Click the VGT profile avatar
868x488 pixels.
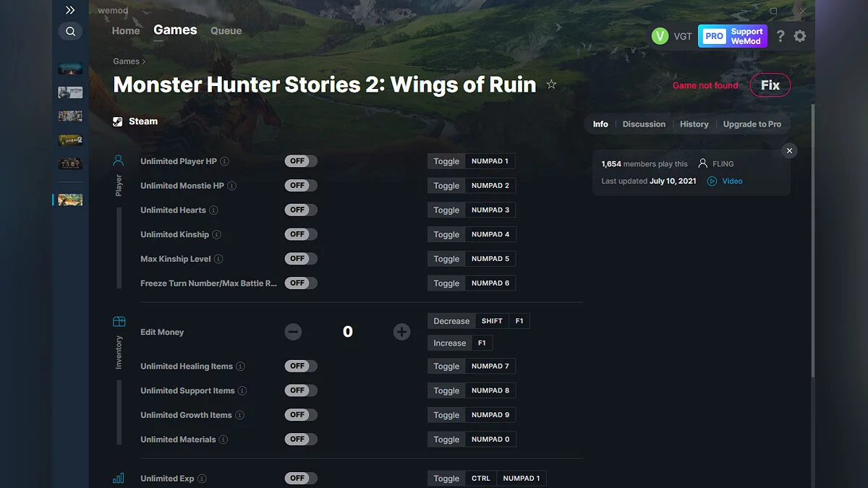tap(660, 35)
